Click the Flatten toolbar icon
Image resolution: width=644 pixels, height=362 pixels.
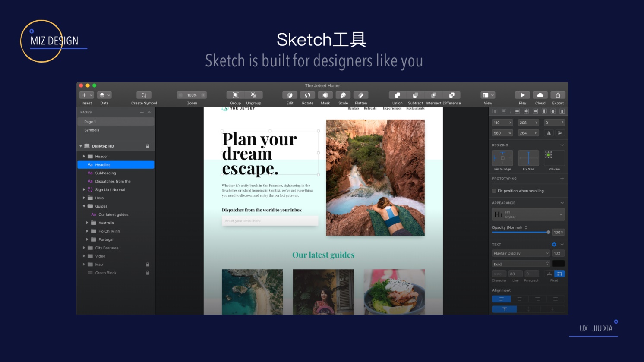tap(360, 95)
